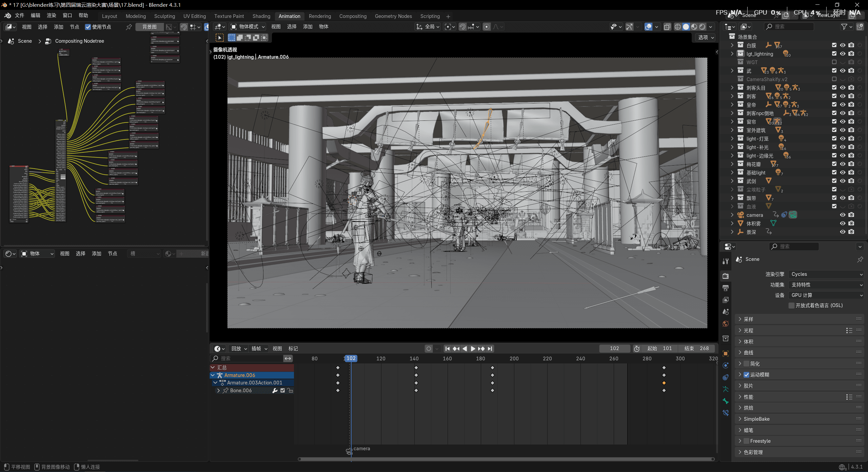Click the current frame field showing 102
The height and width of the screenshot is (472, 868).
click(614, 348)
